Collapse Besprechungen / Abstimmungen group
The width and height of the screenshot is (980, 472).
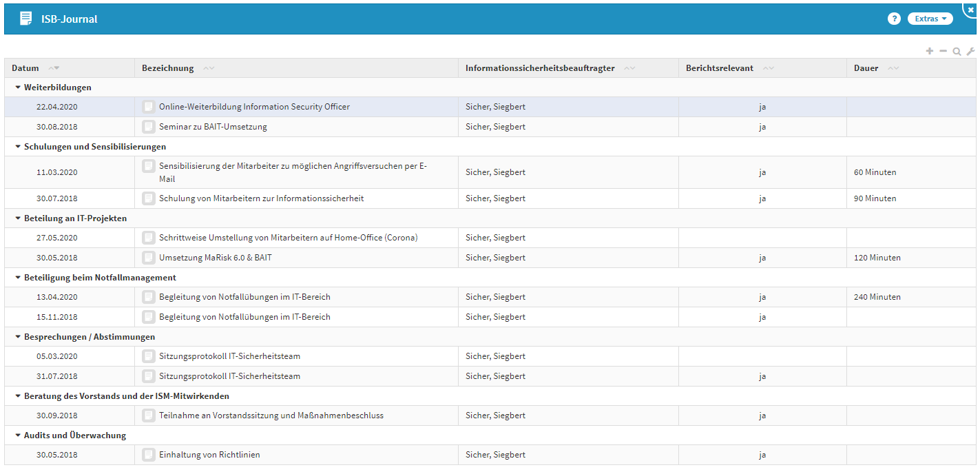coord(18,337)
